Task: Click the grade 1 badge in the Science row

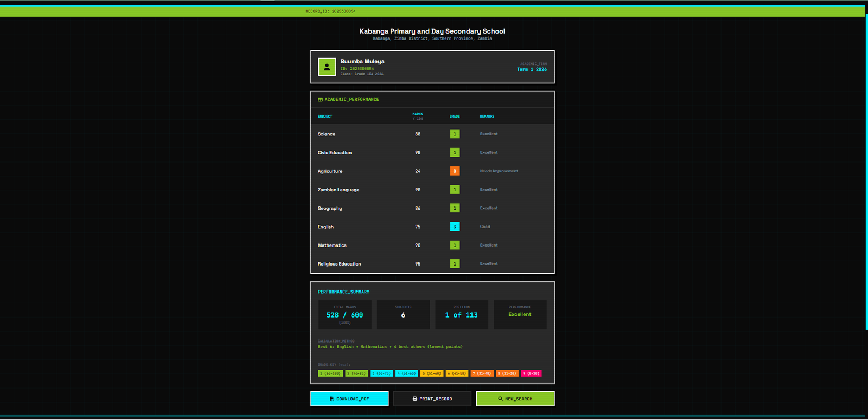Action: (x=455, y=134)
